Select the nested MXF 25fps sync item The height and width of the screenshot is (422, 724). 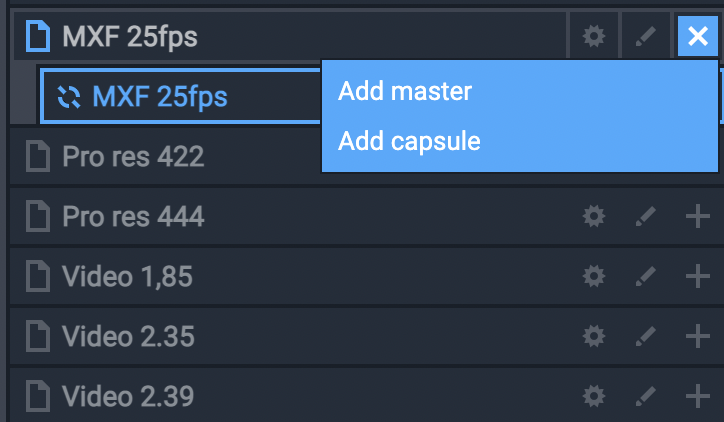tap(160, 97)
